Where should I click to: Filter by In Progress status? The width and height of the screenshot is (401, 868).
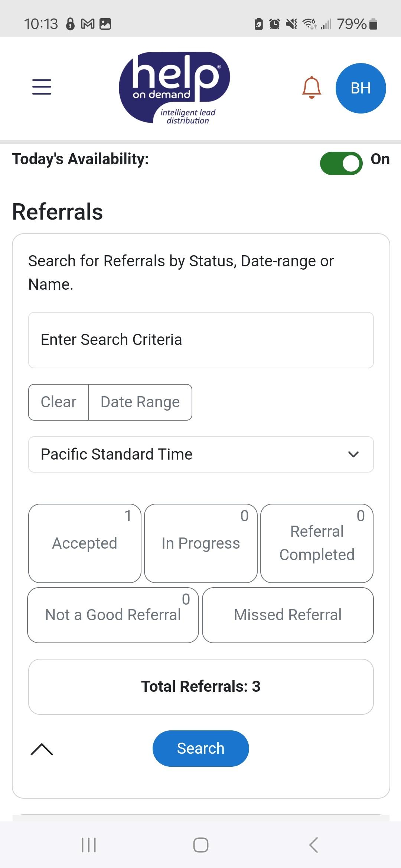pos(200,543)
